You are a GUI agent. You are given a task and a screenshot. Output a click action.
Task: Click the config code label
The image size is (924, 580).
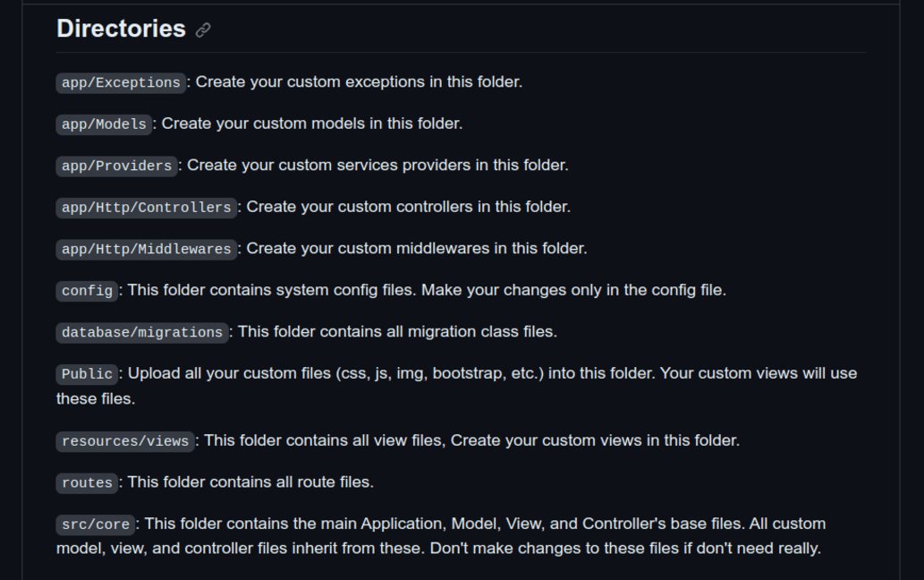point(88,291)
